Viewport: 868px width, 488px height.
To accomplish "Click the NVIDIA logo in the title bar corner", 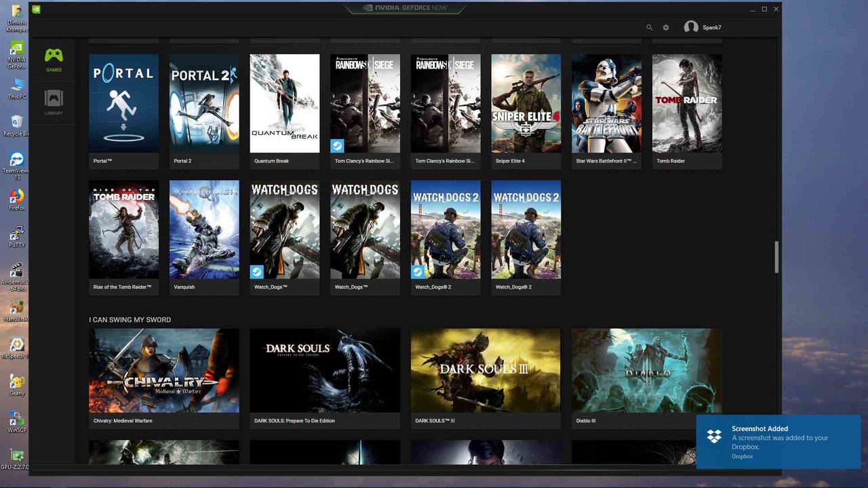I will [x=36, y=9].
